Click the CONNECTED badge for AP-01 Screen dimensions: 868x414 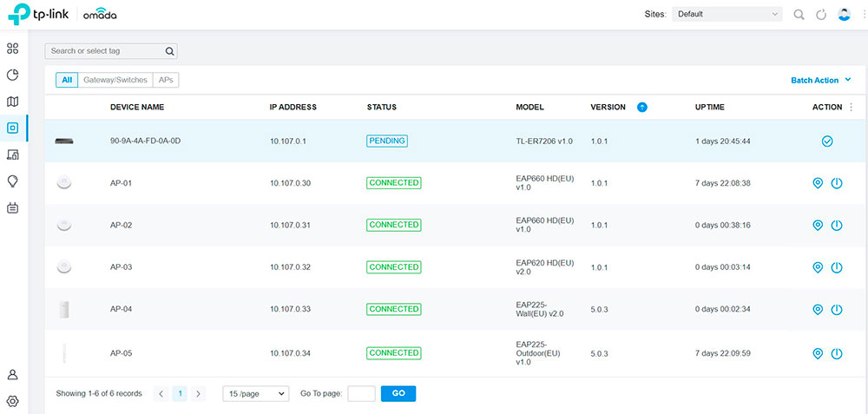(x=393, y=182)
